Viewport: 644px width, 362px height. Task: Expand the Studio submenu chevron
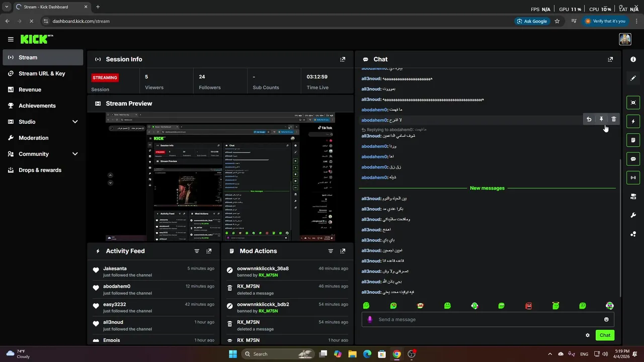(75, 122)
